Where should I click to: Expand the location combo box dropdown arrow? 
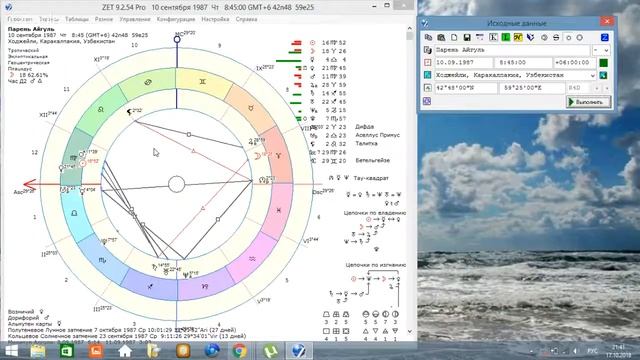point(593,75)
